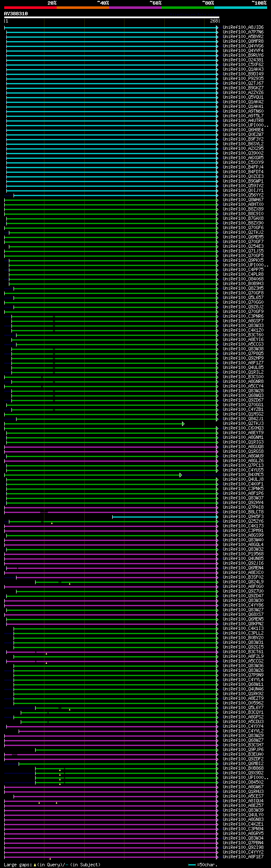Click hit label UniRef100_Q1RHU3
Image resolution: width=271 pixels, height=868 pixels.
243,792
